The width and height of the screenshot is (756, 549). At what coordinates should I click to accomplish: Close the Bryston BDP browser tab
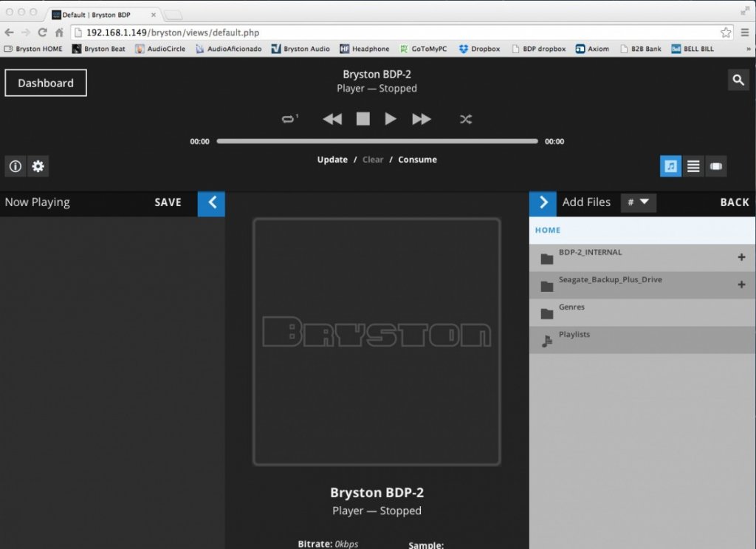pyautogui.click(x=154, y=15)
